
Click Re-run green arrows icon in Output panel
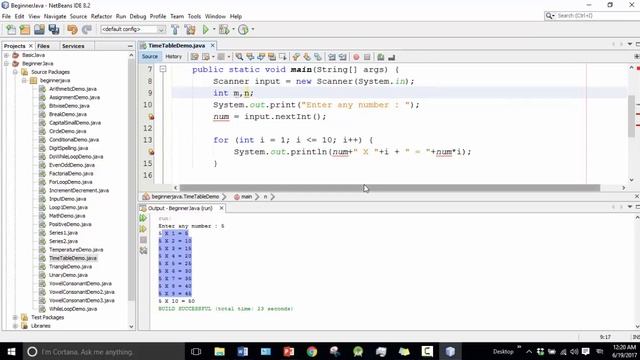(x=143, y=218)
